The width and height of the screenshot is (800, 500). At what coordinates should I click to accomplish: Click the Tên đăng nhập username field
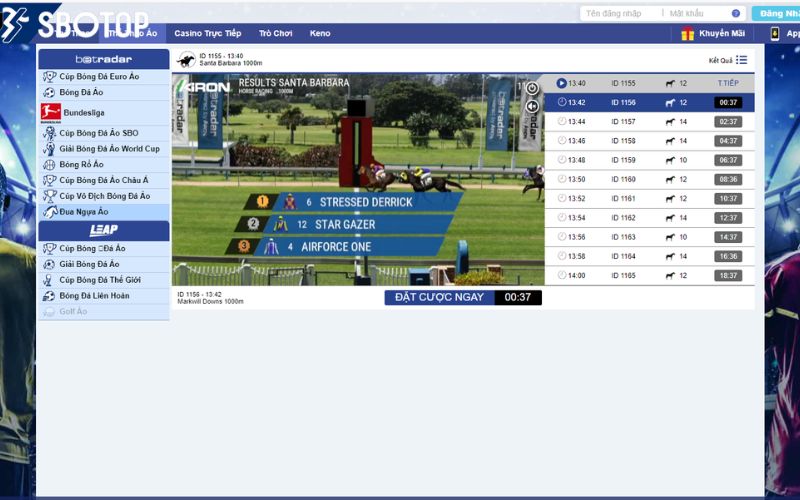620,14
